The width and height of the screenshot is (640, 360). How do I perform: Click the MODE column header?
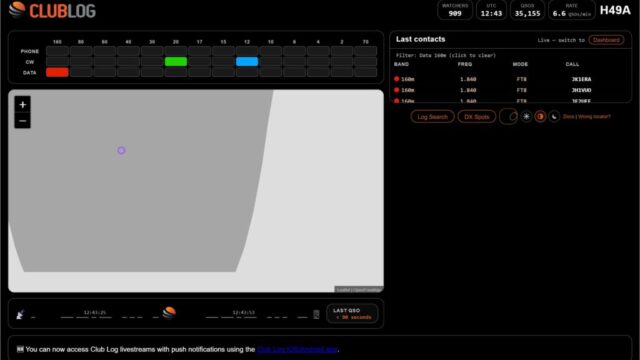pos(520,64)
